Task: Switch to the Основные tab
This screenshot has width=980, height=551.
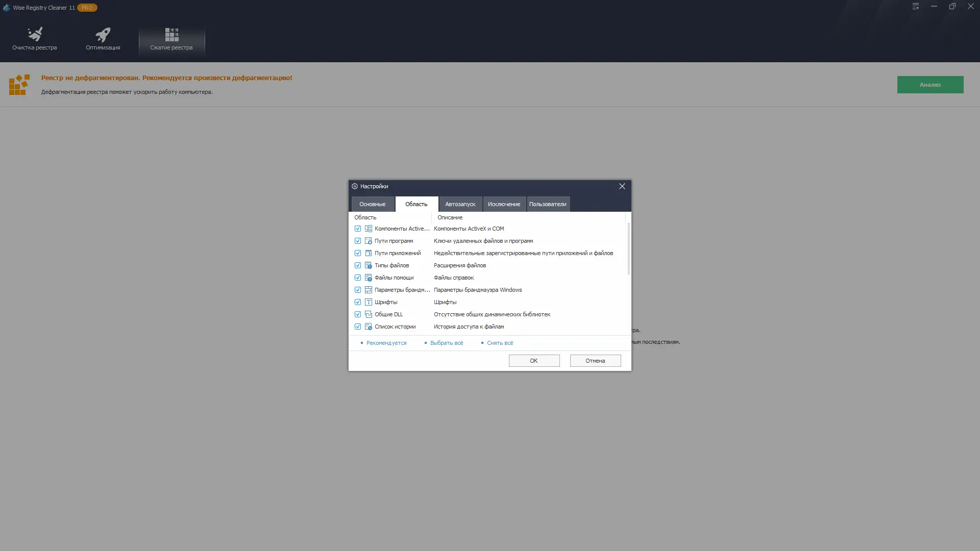Action: (372, 204)
